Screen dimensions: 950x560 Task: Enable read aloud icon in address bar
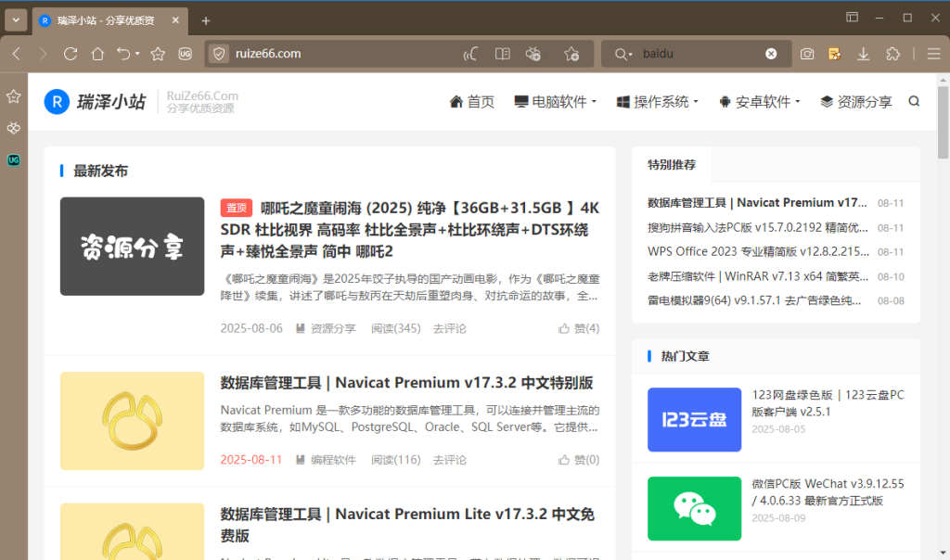[470, 54]
